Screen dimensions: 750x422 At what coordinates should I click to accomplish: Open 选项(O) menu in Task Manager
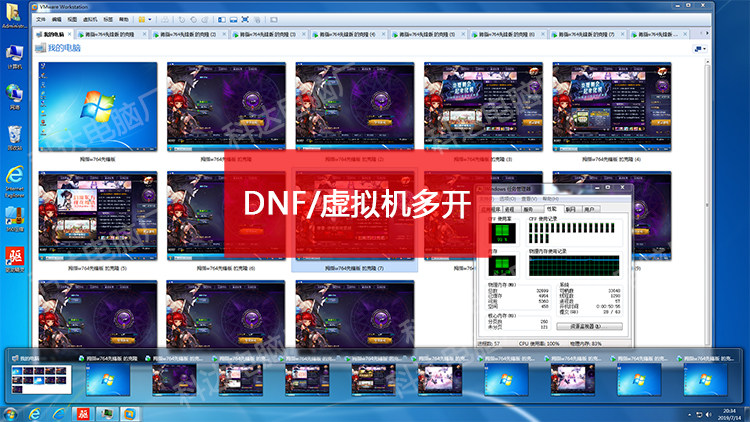(x=507, y=199)
